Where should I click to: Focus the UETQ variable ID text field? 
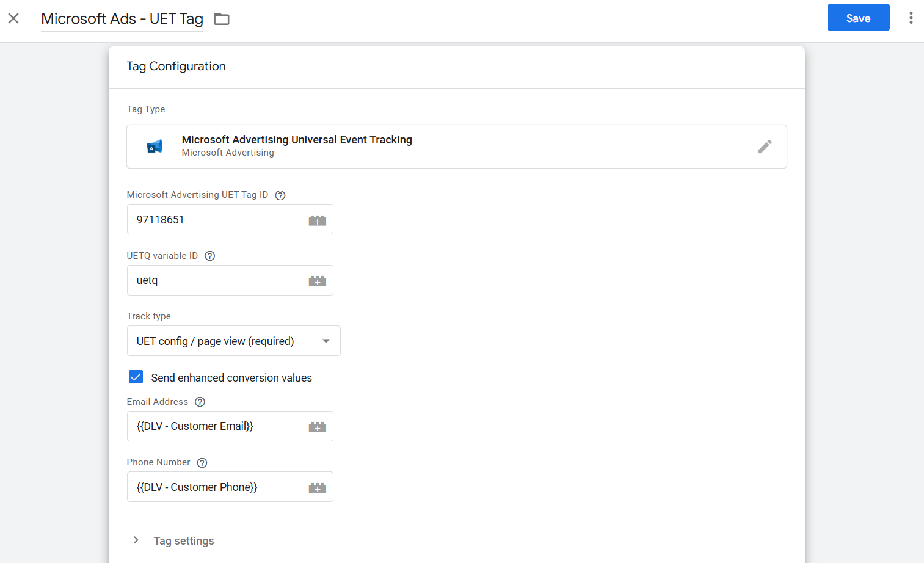[x=214, y=281]
